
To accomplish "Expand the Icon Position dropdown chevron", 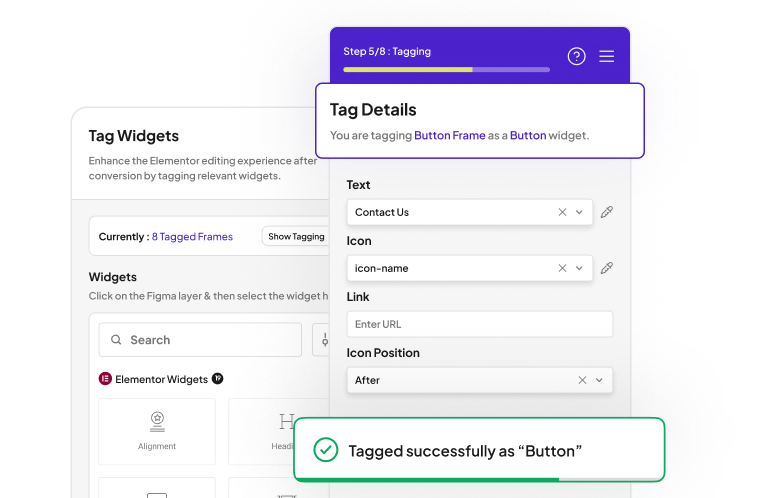I will (599, 380).
